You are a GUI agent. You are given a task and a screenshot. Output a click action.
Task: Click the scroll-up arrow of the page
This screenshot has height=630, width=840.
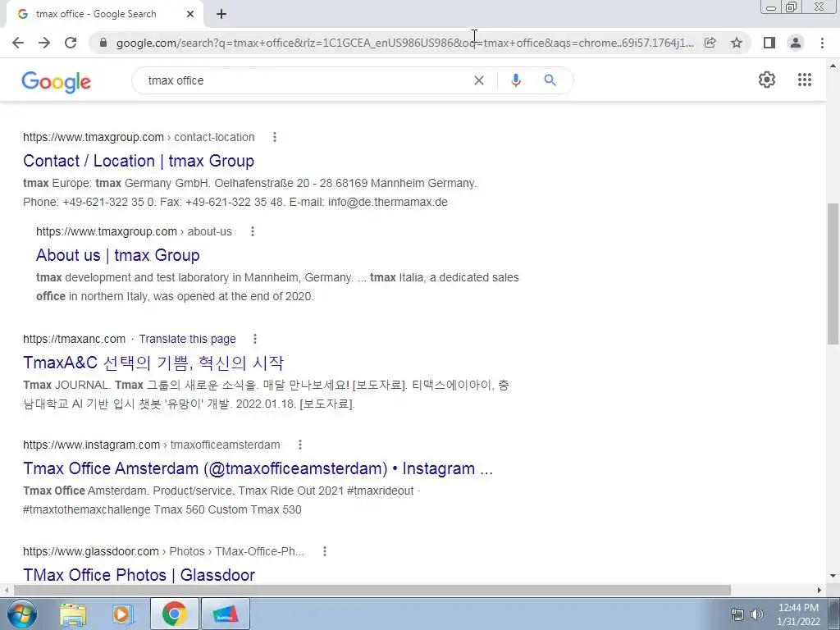pyautogui.click(x=833, y=66)
